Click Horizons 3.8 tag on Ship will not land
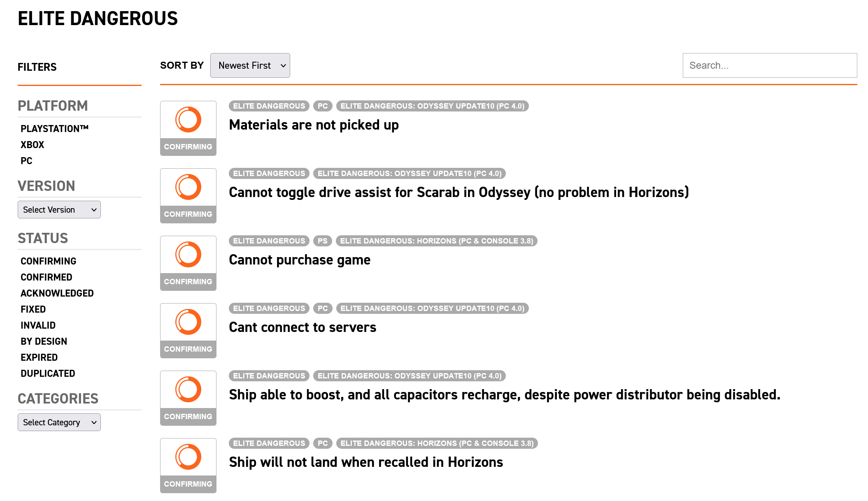Viewport: 868px width, 501px height. tap(437, 443)
